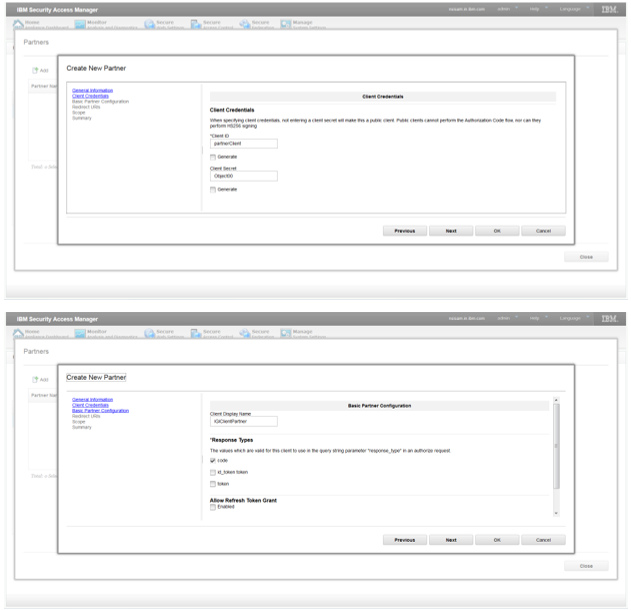
Task: Click scrollbar down arrow in Basic Partner Configuration
Action: [x=556, y=513]
